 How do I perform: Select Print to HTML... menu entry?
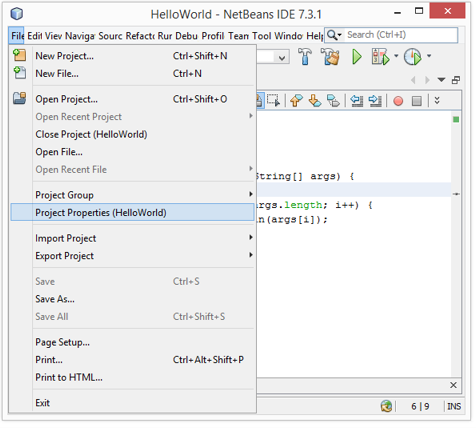[132, 377]
